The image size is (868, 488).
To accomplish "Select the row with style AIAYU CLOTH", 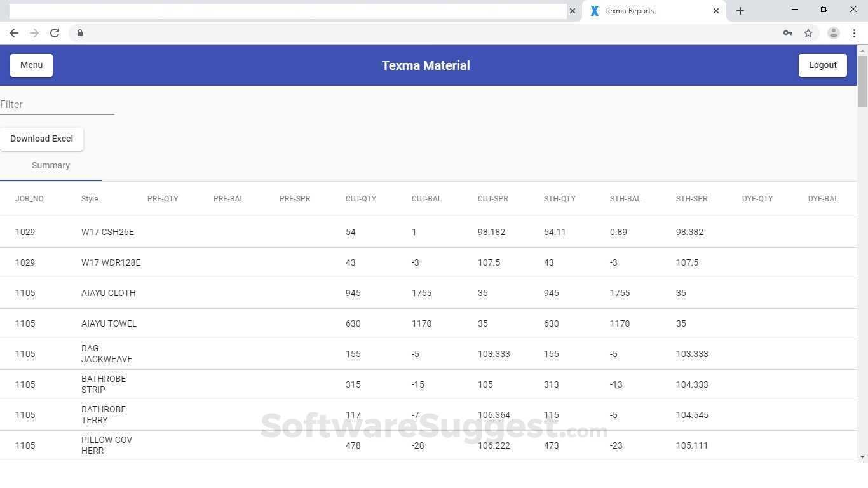I will click(254, 293).
